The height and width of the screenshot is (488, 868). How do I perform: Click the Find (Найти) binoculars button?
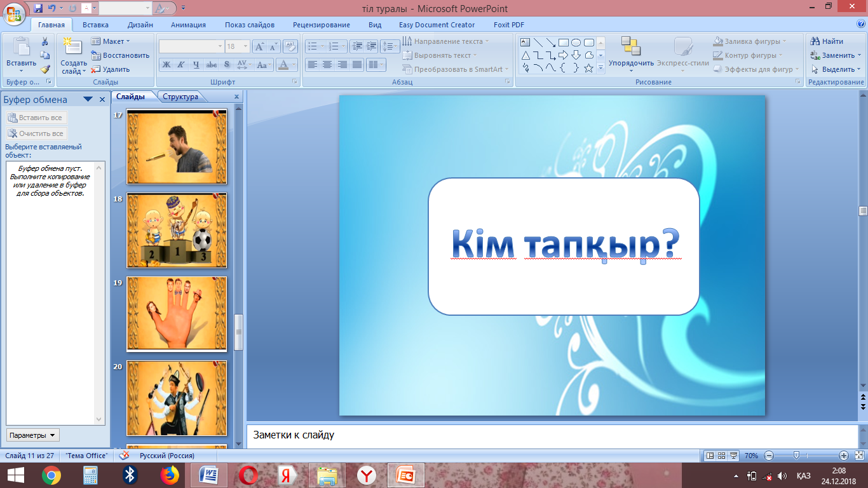click(827, 41)
